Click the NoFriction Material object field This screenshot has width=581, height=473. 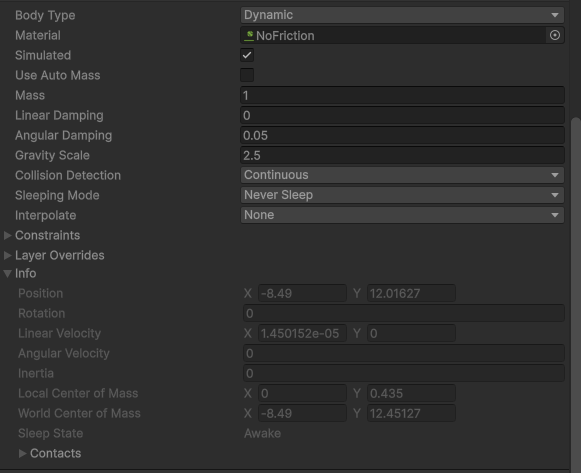pyautogui.click(x=394, y=35)
